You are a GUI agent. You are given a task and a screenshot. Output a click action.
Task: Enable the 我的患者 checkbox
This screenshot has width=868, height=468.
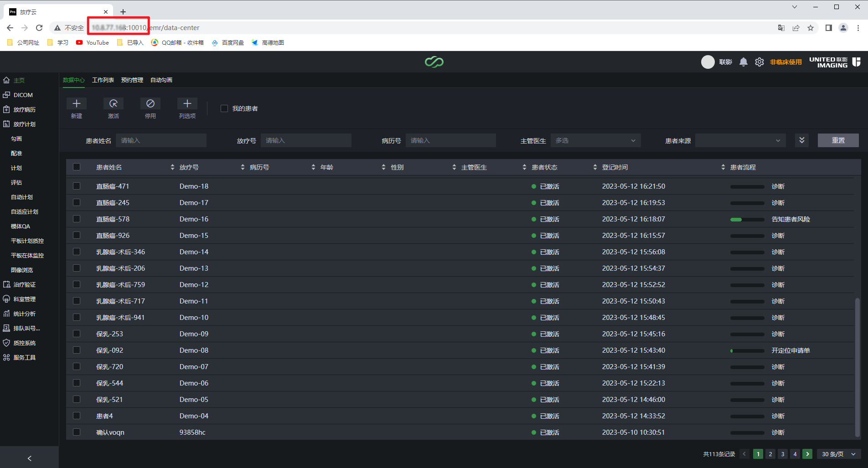pyautogui.click(x=224, y=108)
